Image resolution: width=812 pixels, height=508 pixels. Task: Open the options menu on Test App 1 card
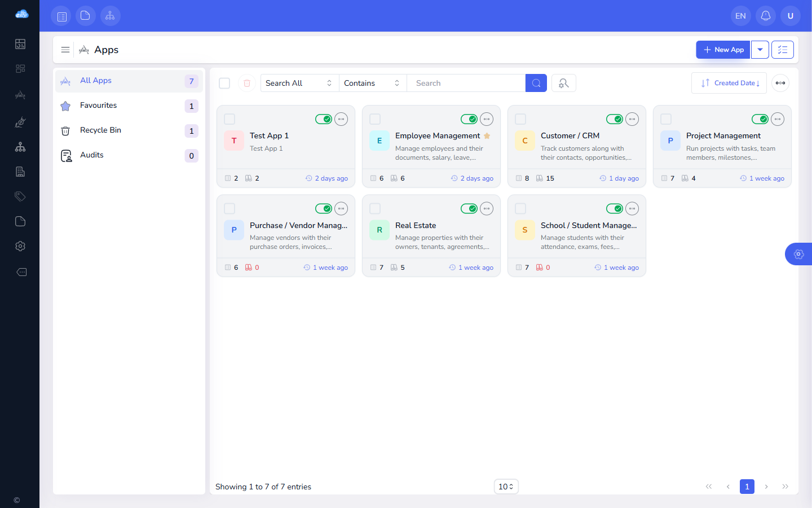[x=341, y=119]
